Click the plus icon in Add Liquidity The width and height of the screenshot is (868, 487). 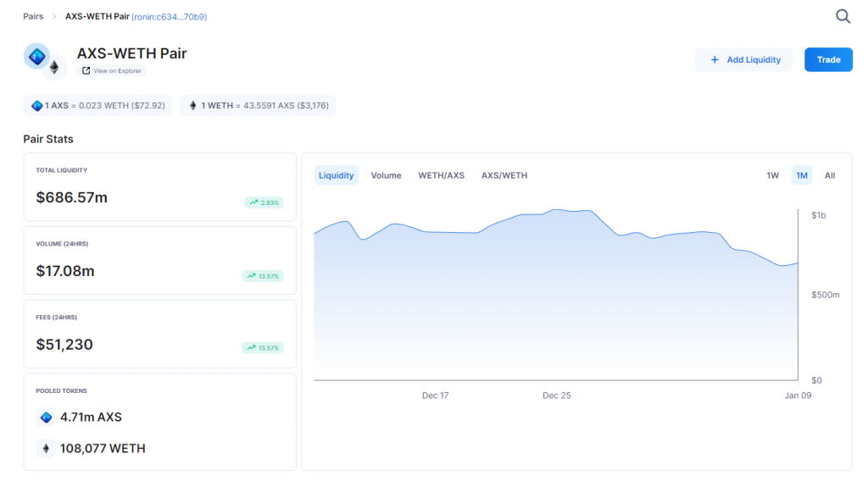[x=715, y=60]
